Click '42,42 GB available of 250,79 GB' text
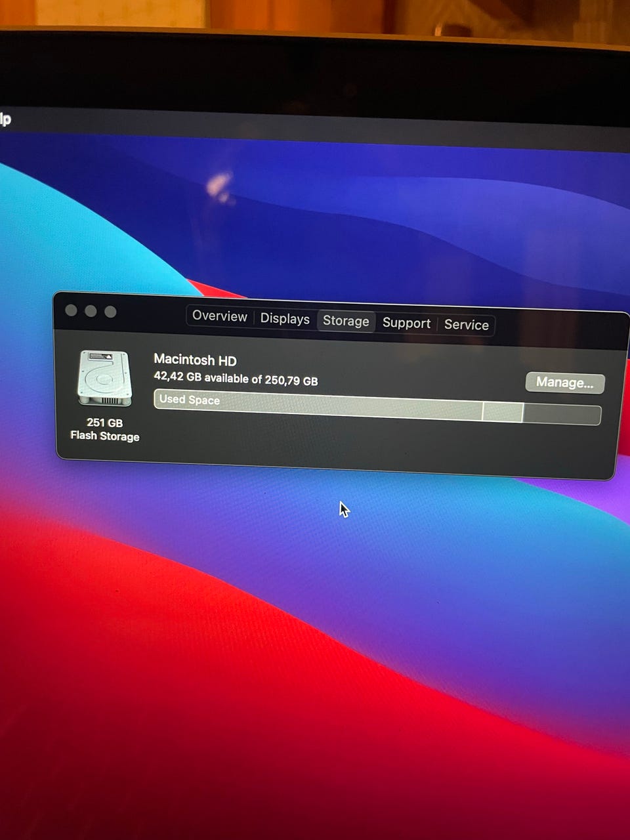630x840 pixels. 236,378
